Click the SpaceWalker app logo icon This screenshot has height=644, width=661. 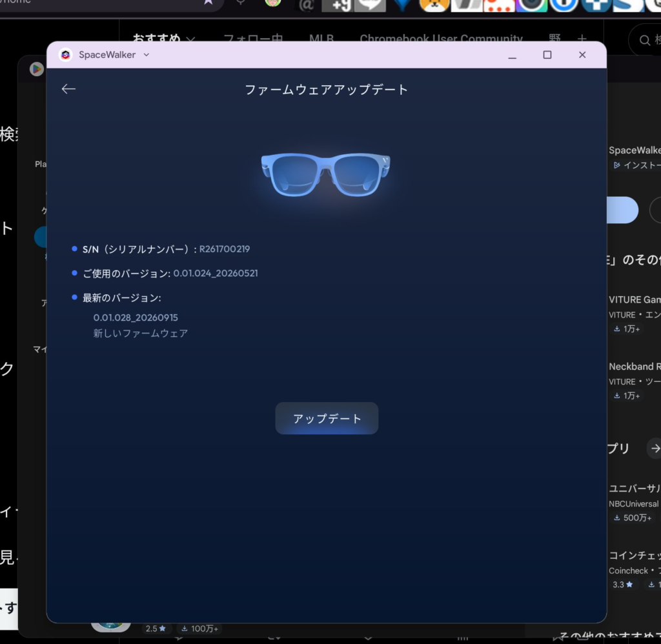[65, 55]
